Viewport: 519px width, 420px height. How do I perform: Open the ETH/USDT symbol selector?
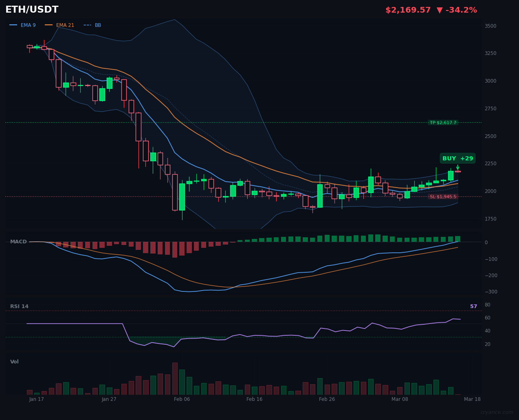point(31,9)
